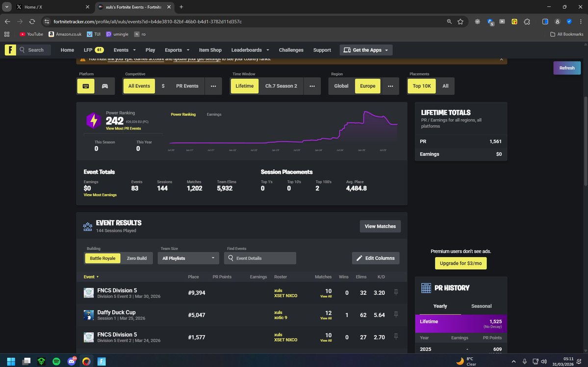This screenshot has width=588, height=367.
Task: Open more time window options
Action: coord(312,86)
